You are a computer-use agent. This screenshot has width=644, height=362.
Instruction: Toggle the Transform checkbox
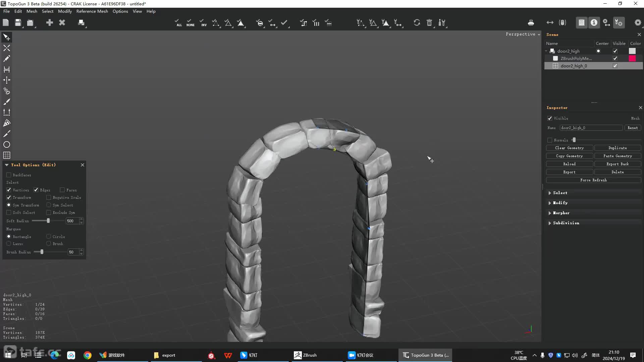coord(9,197)
